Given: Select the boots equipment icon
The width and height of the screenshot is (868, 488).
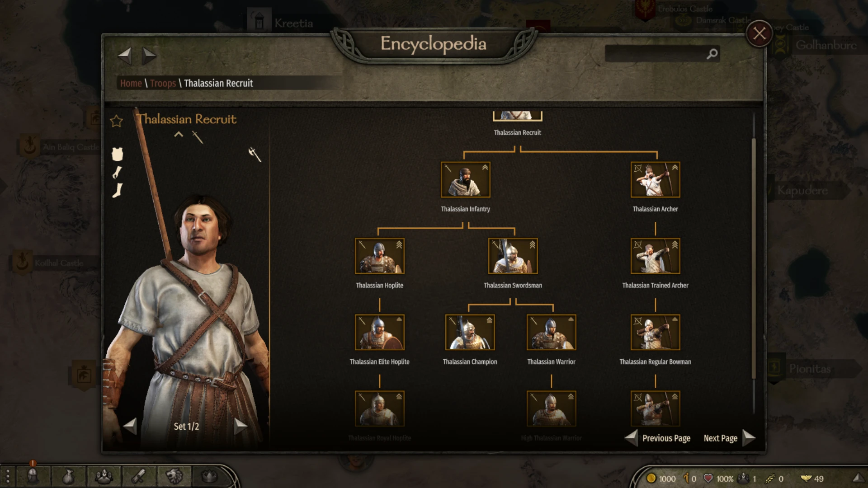Looking at the screenshot, I should pos(118,190).
